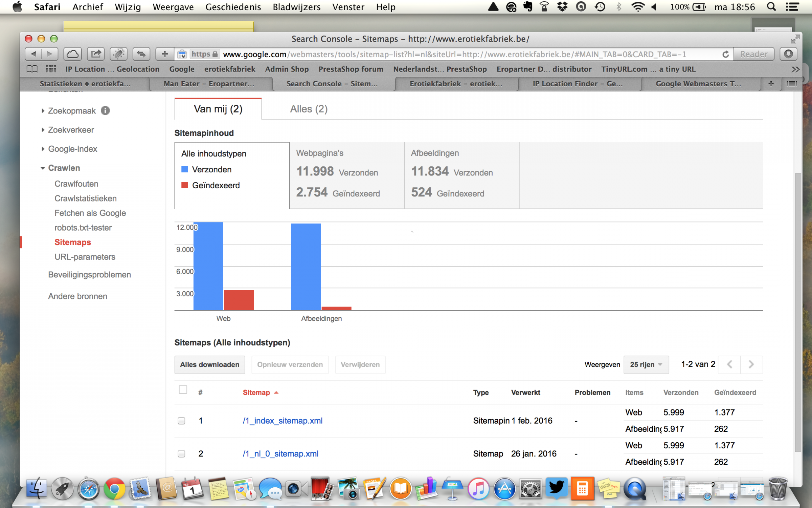Image resolution: width=812 pixels, height=508 pixels.
Task: Click the Top Sites grid icon
Action: tap(51, 69)
